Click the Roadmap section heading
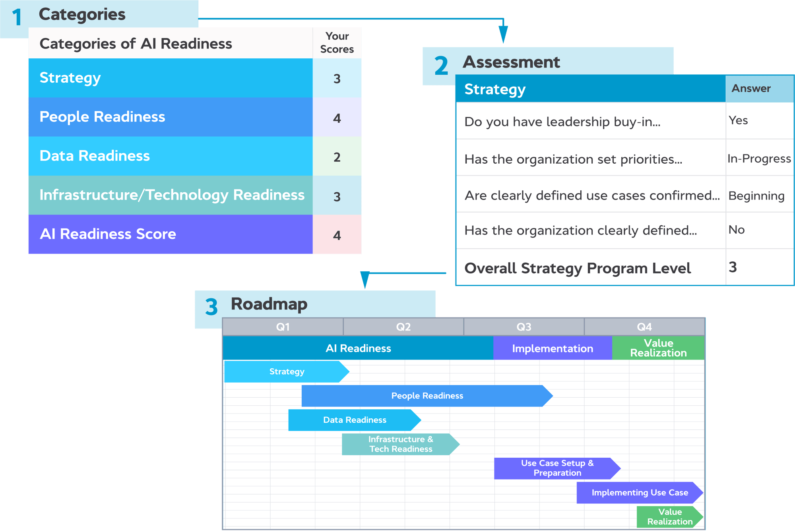Viewport: 795px width, 532px height. pyautogui.click(x=269, y=304)
